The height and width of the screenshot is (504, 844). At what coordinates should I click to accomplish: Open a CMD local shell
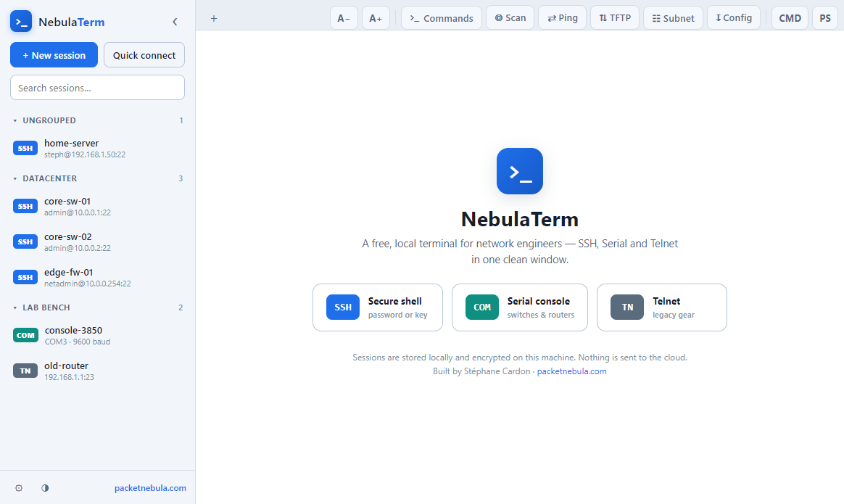point(790,18)
